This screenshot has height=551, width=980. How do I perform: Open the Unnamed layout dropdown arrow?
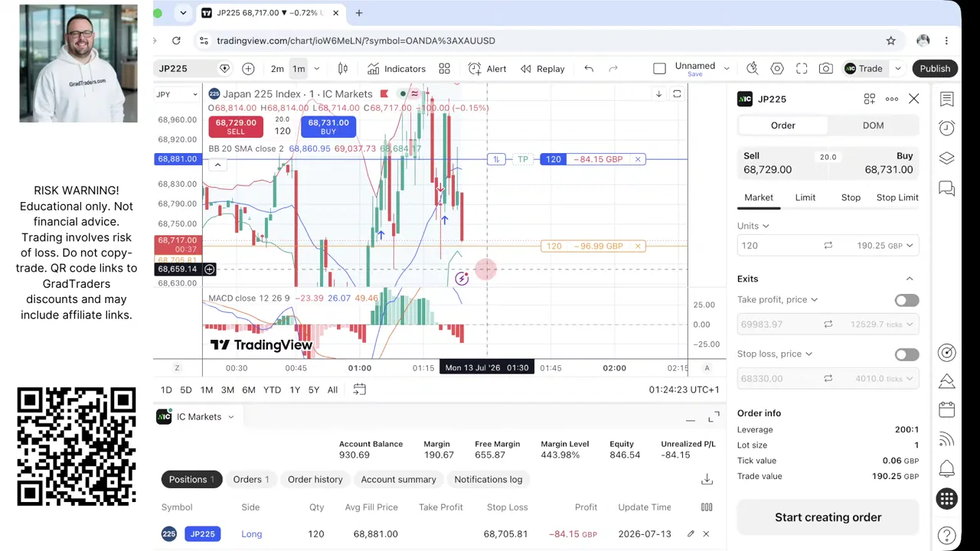727,69
